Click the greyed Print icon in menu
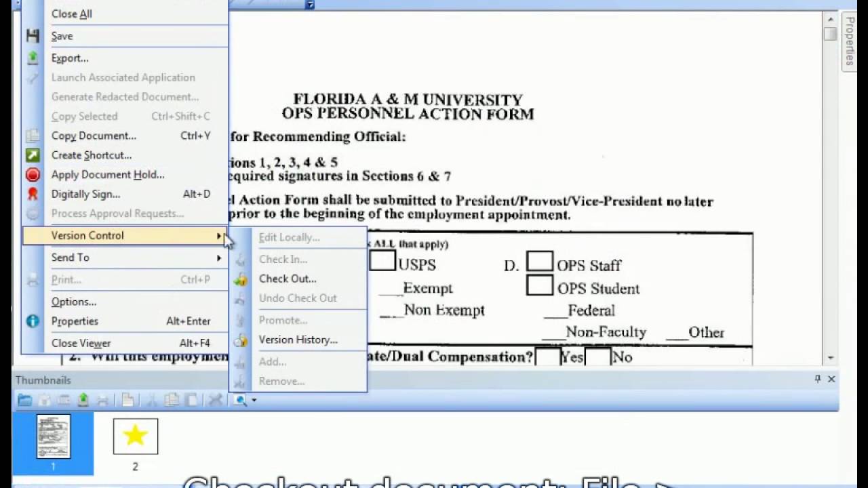This screenshot has height=488, width=868. (x=33, y=279)
